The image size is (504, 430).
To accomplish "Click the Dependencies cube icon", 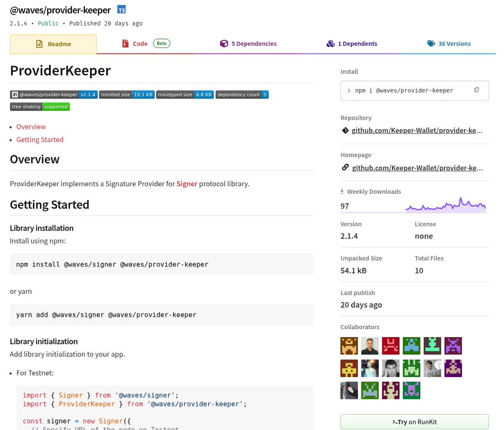I will click(224, 44).
